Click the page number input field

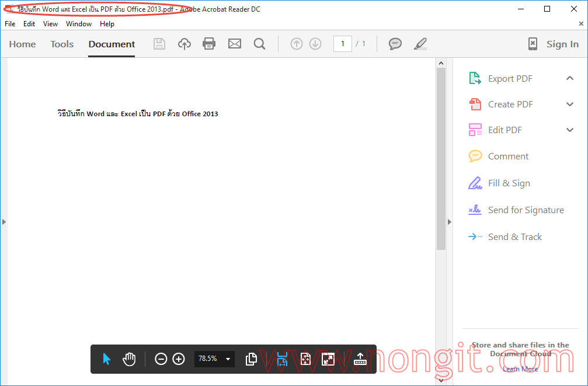[x=342, y=44]
